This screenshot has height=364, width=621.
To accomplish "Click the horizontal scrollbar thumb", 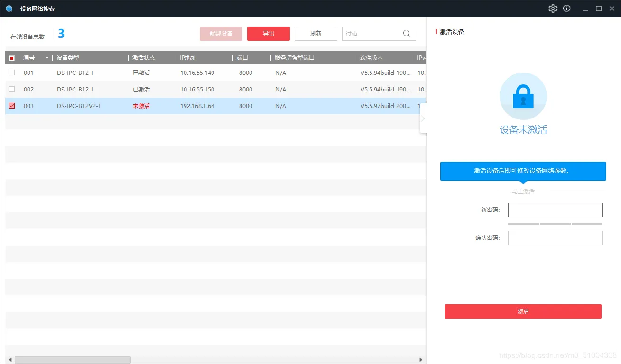I will (x=73, y=360).
